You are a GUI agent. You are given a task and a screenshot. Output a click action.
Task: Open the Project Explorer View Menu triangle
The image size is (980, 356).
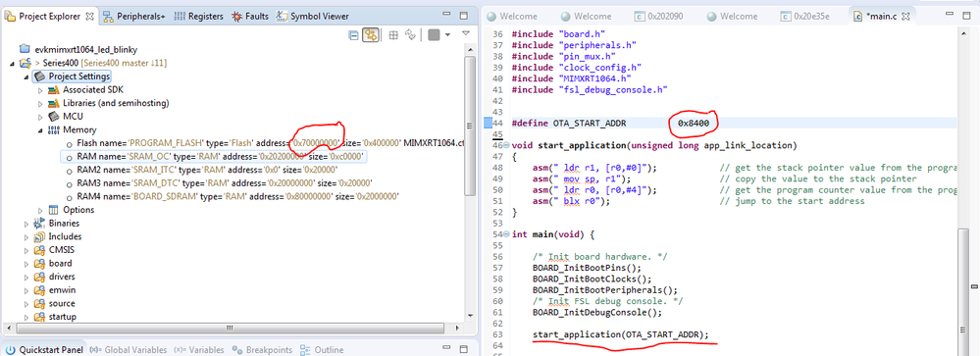pyautogui.click(x=466, y=33)
